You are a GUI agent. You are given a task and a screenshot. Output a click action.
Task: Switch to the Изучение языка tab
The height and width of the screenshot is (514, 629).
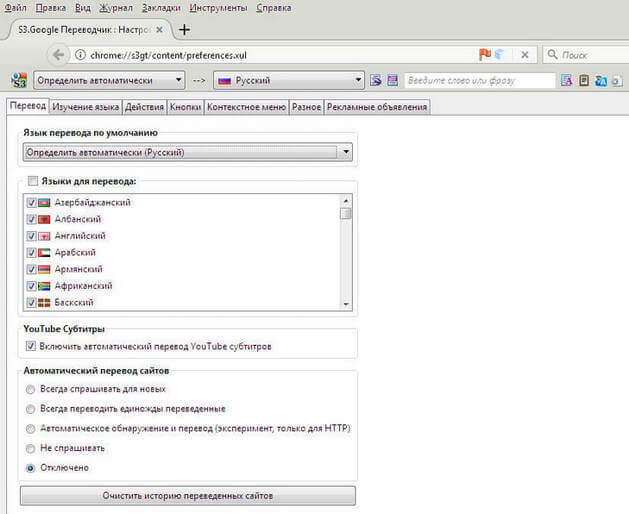point(86,107)
